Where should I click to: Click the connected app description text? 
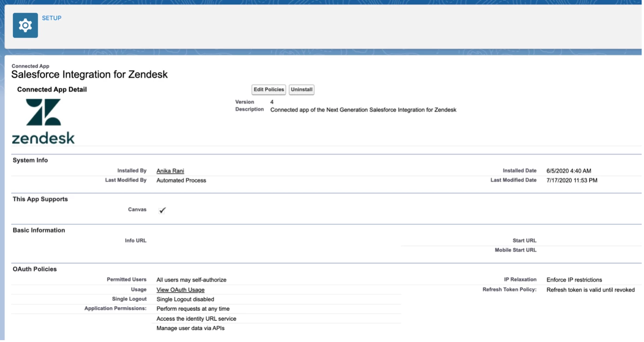tap(363, 110)
